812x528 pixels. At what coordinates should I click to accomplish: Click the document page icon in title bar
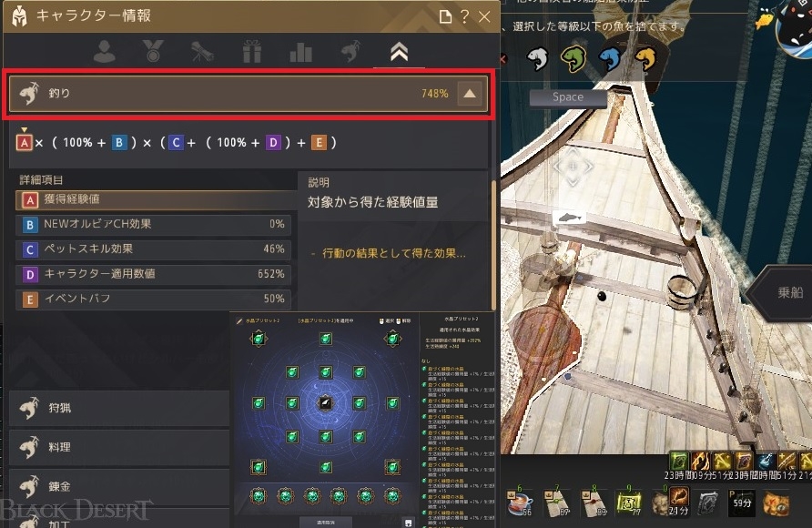(445, 17)
